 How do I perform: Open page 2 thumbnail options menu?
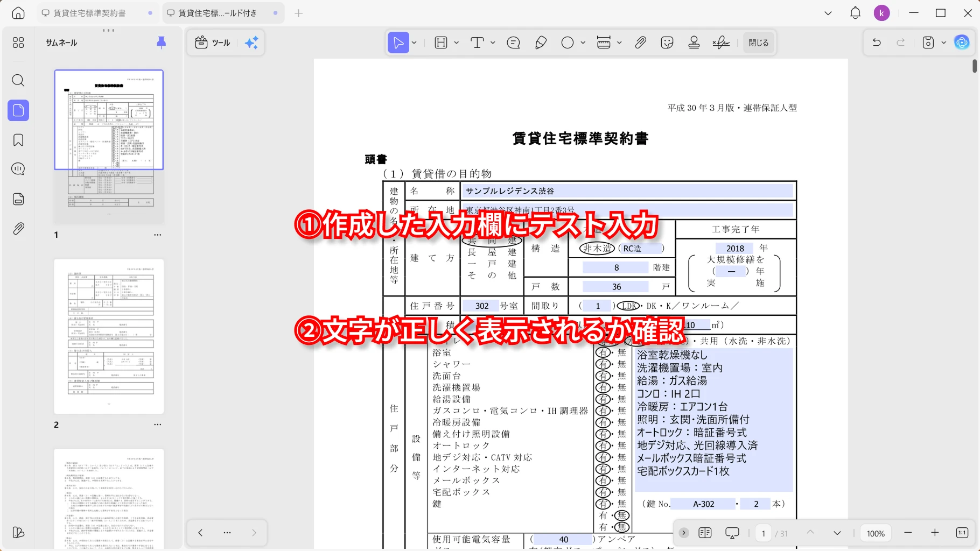pyautogui.click(x=157, y=425)
